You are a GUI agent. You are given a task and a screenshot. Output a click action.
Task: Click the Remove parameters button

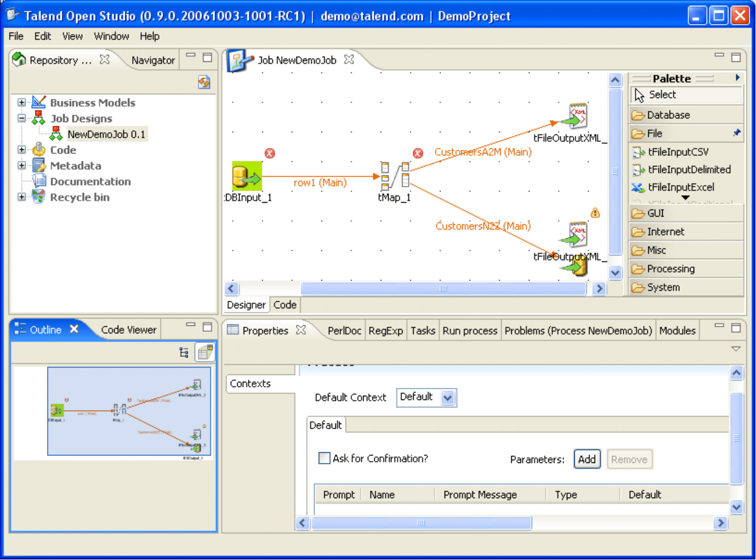629,459
